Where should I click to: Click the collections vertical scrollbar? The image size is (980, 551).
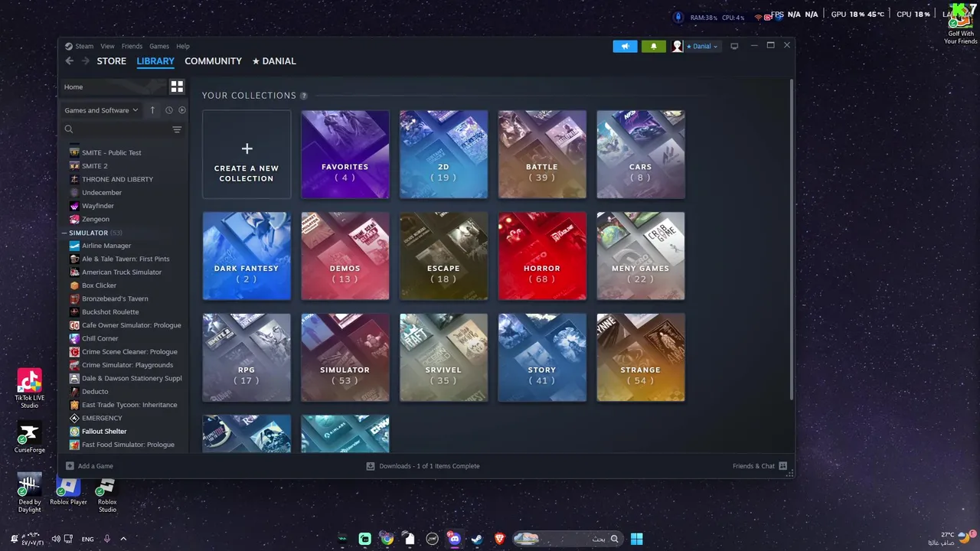click(791, 239)
